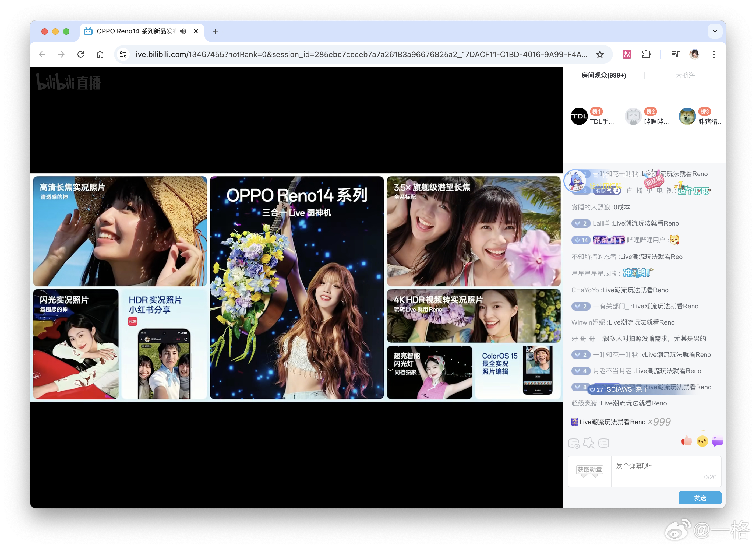The height and width of the screenshot is (548, 756).
Task: Open the Extensions puzzle menu
Action: pyautogui.click(x=646, y=54)
